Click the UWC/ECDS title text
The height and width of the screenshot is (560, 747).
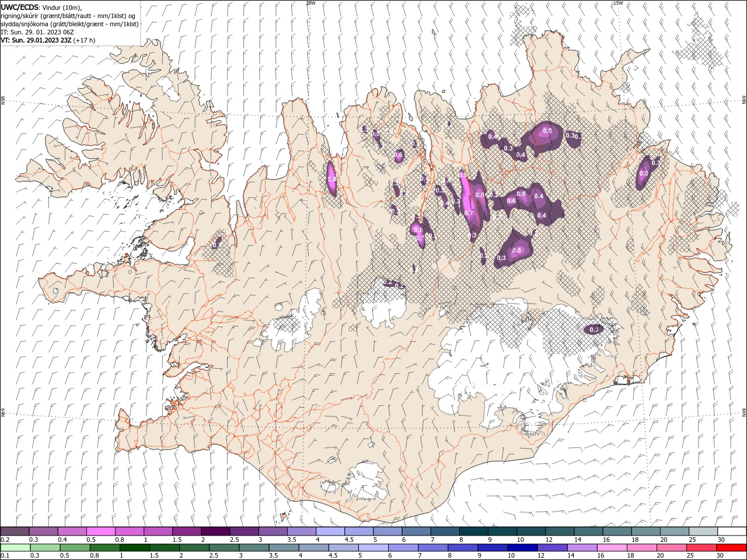pyautogui.click(x=19, y=6)
